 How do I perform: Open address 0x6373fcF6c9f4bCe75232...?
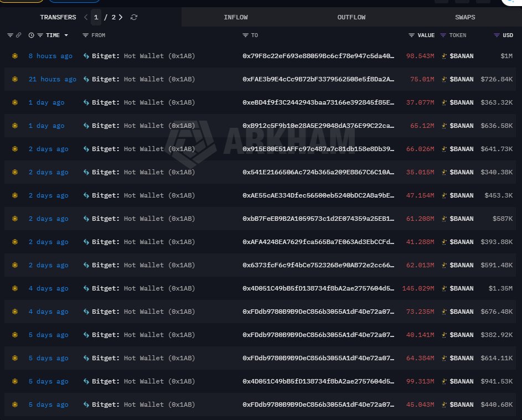tap(318, 265)
